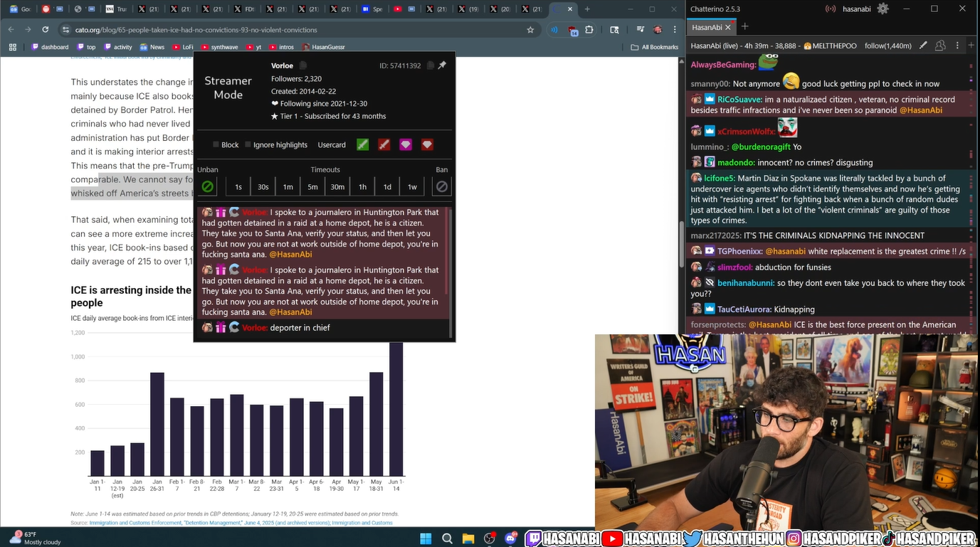Open the browser profile avatar
The image size is (980, 547).
[658, 30]
